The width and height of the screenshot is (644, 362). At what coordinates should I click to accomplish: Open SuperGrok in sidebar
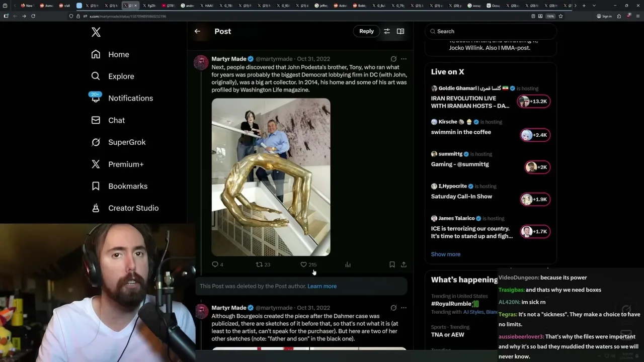[118, 142]
